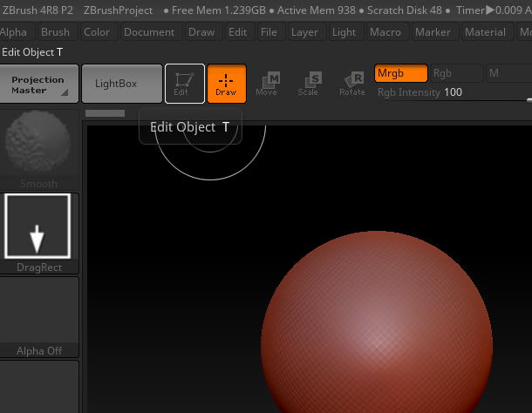Open the Edit menu
Screen dimensions: 532x413
coord(239,32)
